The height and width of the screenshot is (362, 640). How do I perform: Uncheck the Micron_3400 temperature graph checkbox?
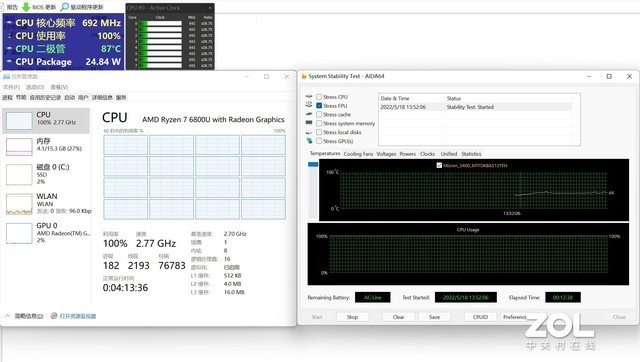coord(439,165)
